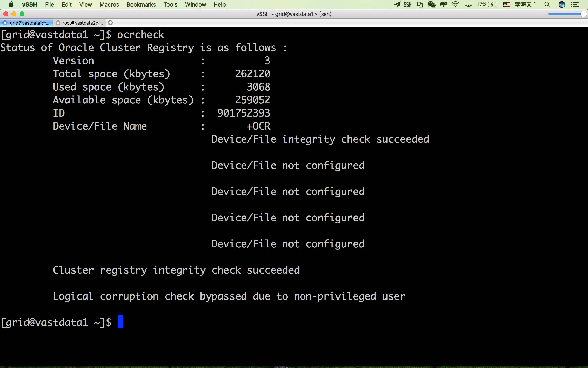Image resolution: width=588 pixels, height=368 pixels.
Task: Click the red close window button
Action: click(x=6, y=14)
